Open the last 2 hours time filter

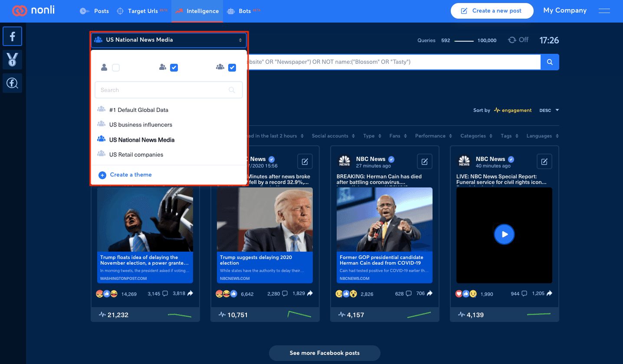275,136
